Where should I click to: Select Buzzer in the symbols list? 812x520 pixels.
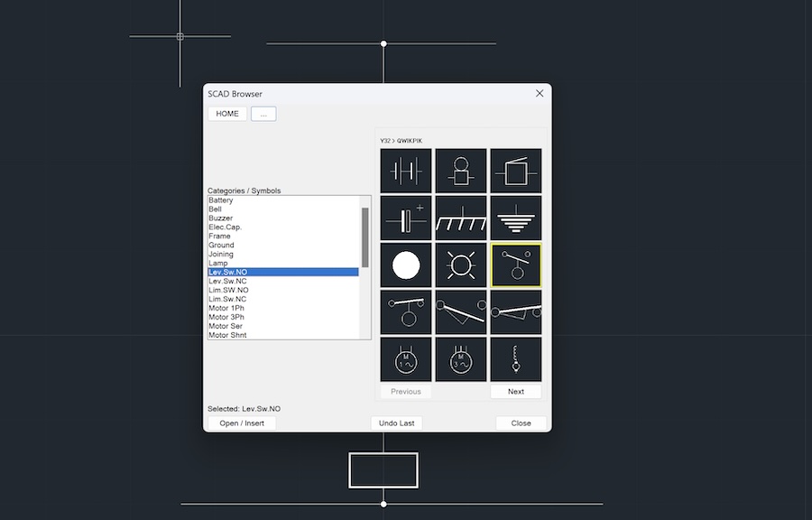(283, 218)
